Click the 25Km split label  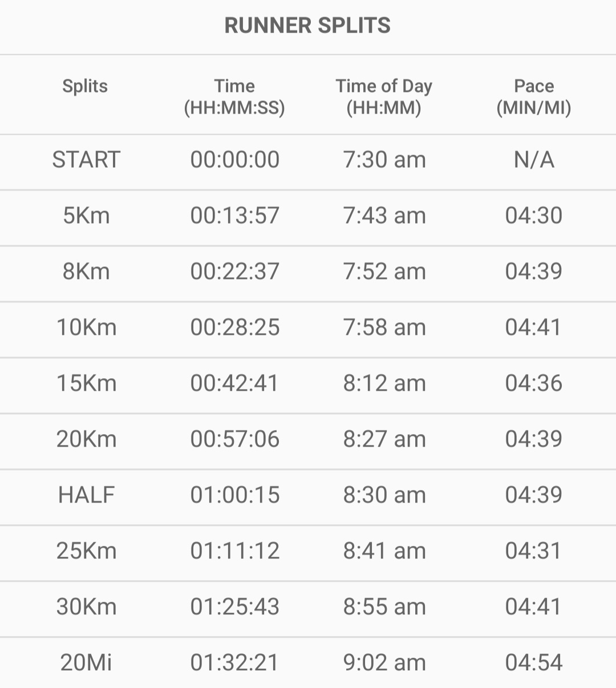(86, 551)
